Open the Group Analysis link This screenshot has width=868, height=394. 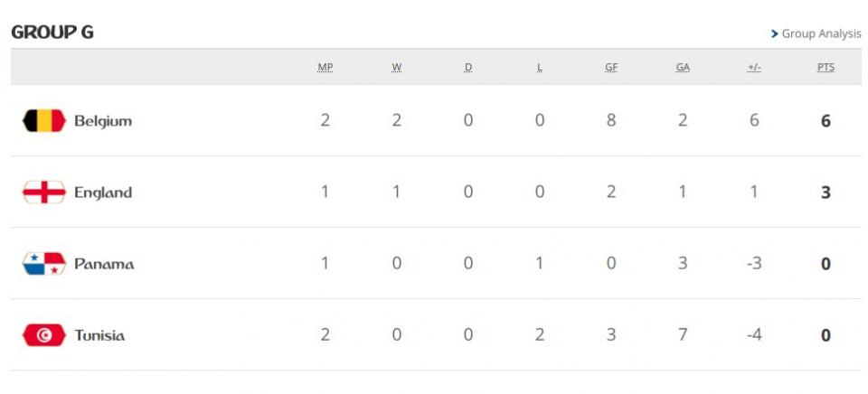click(821, 34)
